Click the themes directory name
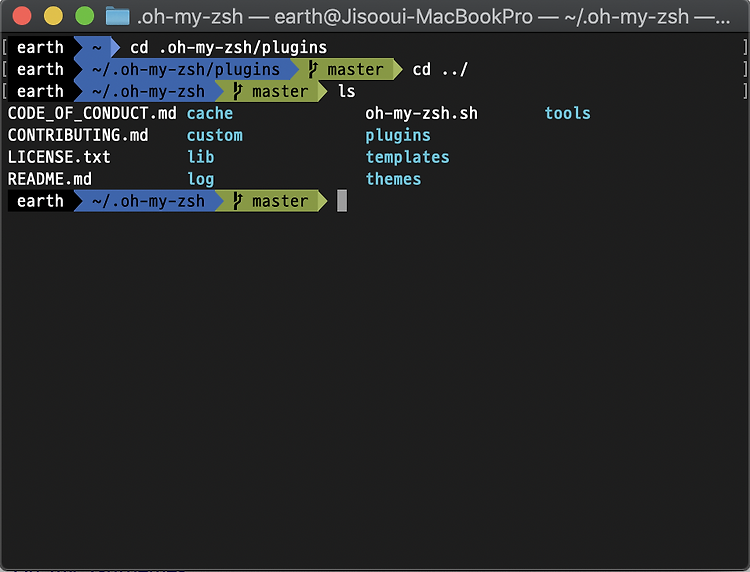This screenshot has height=572, width=750. pyautogui.click(x=393, y=179)
